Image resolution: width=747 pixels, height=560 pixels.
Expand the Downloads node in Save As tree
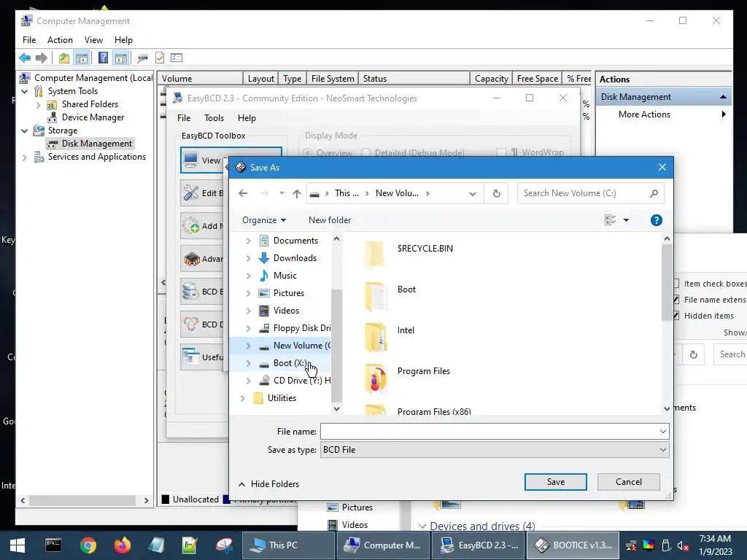click(x=248, y=259)
